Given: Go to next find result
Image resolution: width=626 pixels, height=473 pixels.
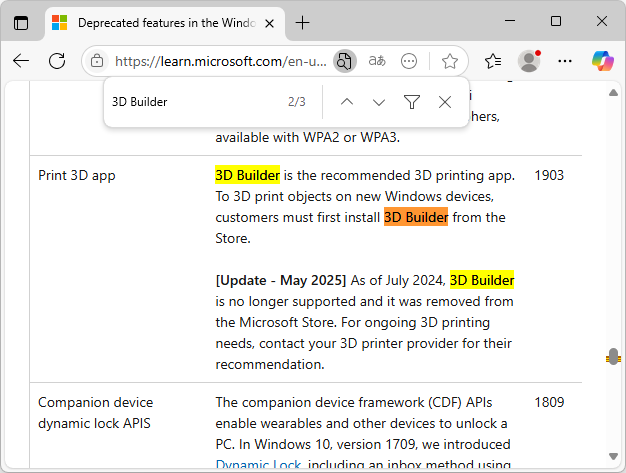Looking at the screenshot, I should point(378,102).
